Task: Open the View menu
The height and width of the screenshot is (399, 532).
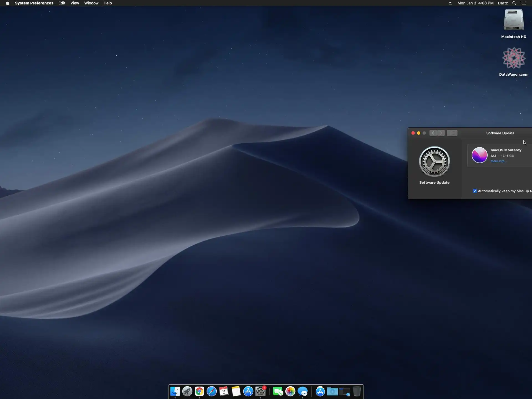Action: click(x=75, y=3)
